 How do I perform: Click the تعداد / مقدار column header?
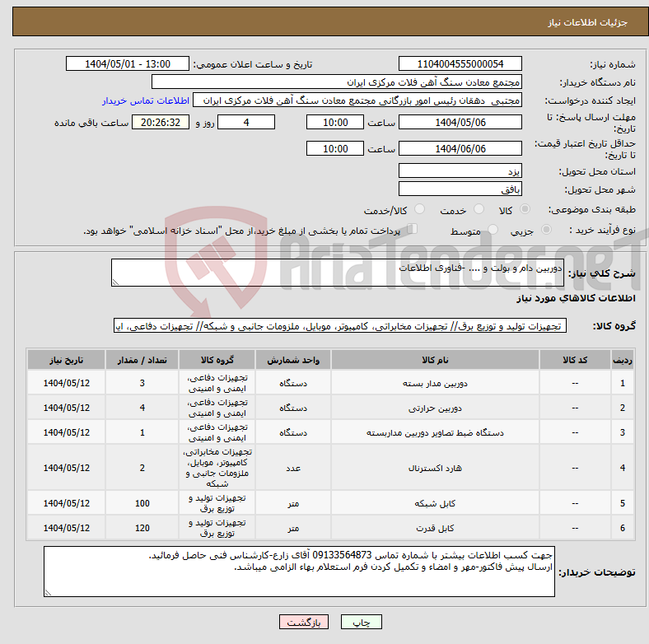point(142,360)
